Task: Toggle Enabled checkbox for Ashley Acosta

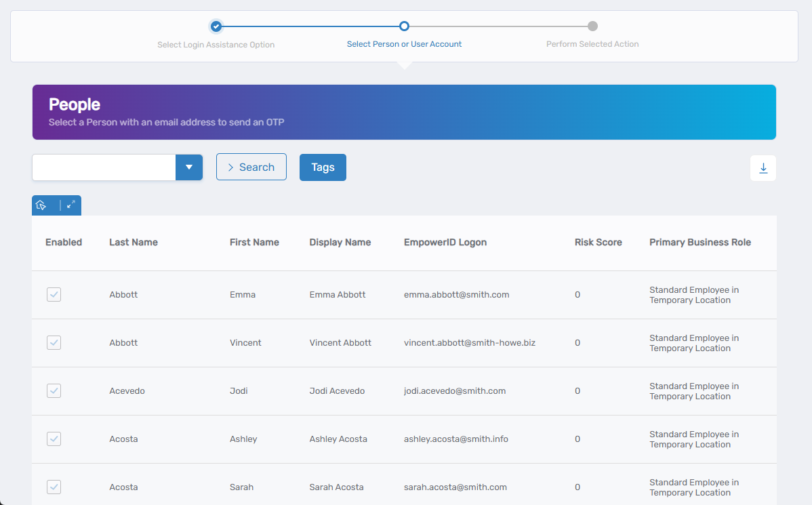Action: coord(54,439)
